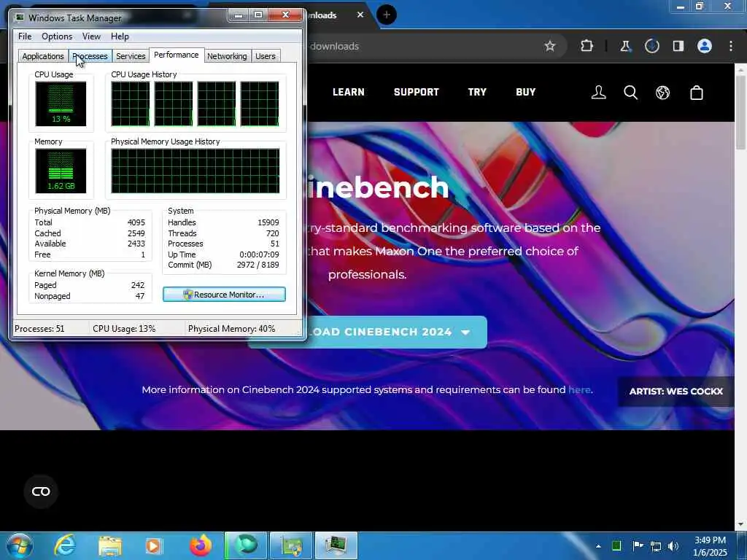
Task: Click the circular extension icon beside the flask
Action: (651, 46)
